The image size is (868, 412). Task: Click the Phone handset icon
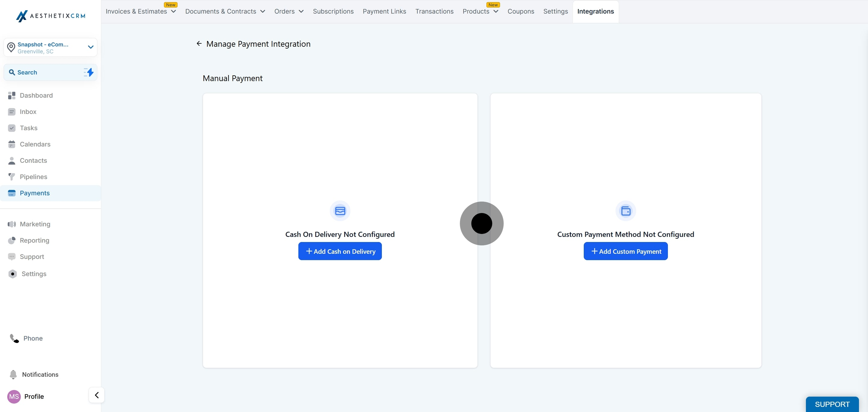tap(14, 338)
